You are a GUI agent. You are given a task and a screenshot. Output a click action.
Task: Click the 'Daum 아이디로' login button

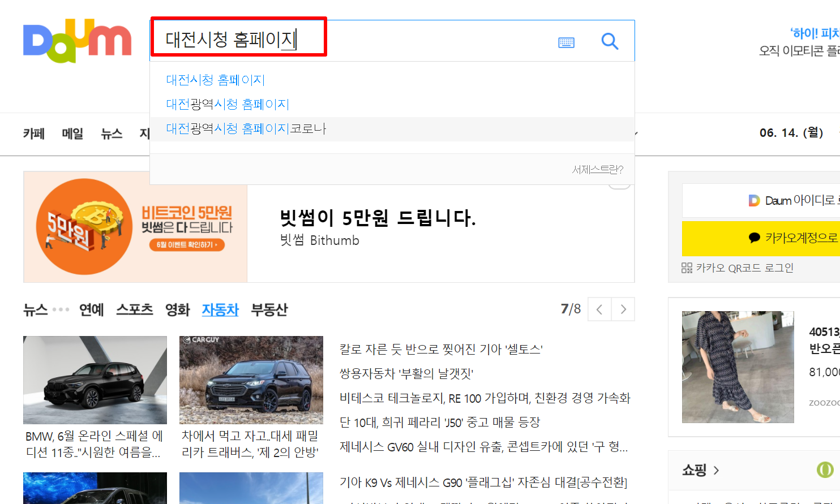pyautogui.click(x=761, y=200)
